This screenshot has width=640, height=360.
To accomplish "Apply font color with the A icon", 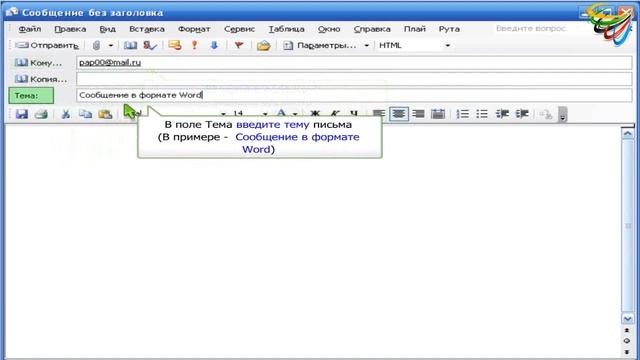I will point(281,114).
